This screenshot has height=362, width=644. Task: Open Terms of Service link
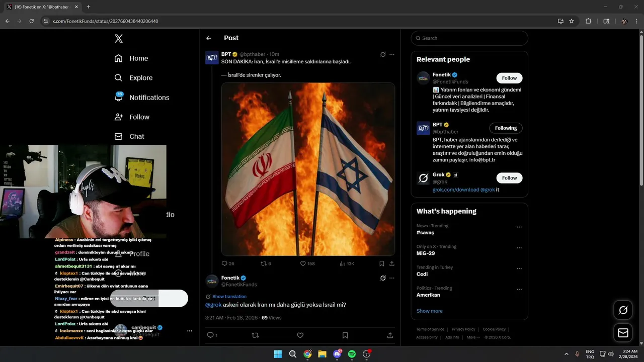(430, 329)
